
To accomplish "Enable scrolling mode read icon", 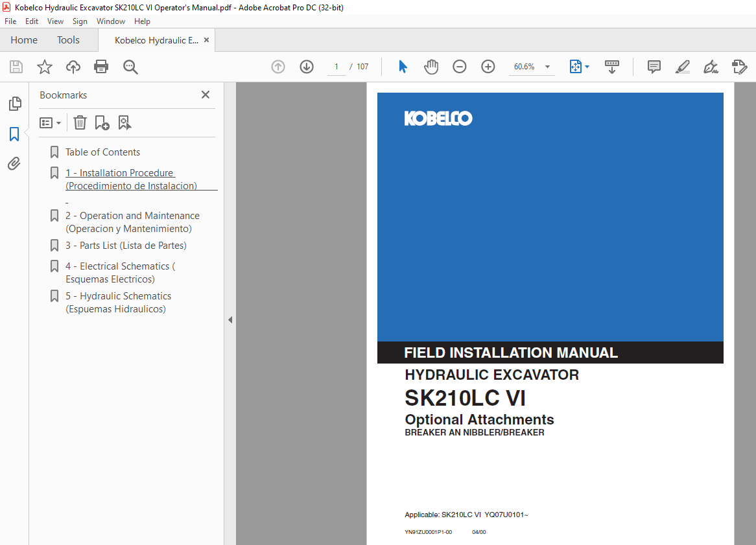I will tap(612, 67).
